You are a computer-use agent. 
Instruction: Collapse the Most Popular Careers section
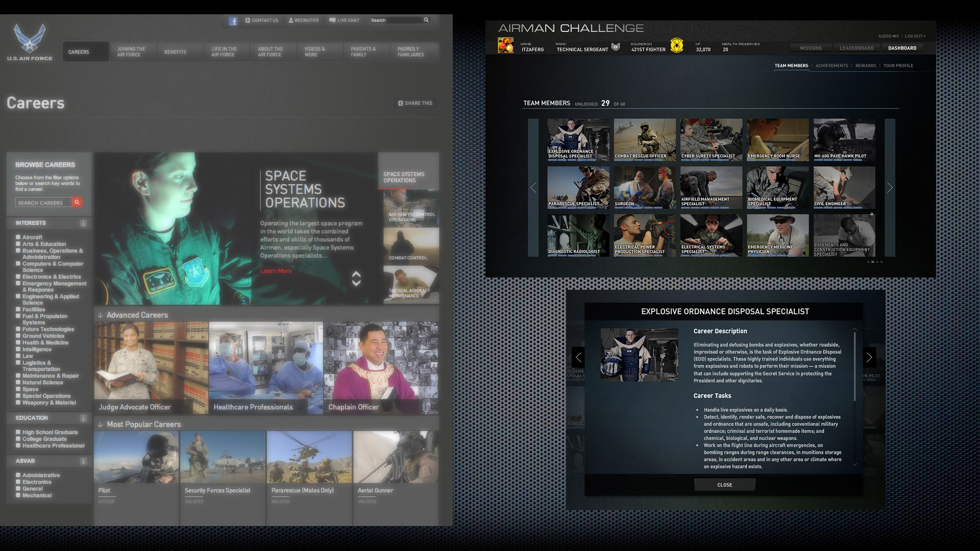pos(101,424)
